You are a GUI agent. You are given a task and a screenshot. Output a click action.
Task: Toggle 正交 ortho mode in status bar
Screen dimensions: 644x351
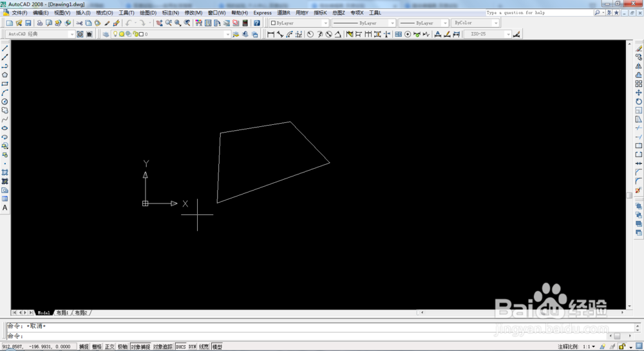(x=109, y=347)
